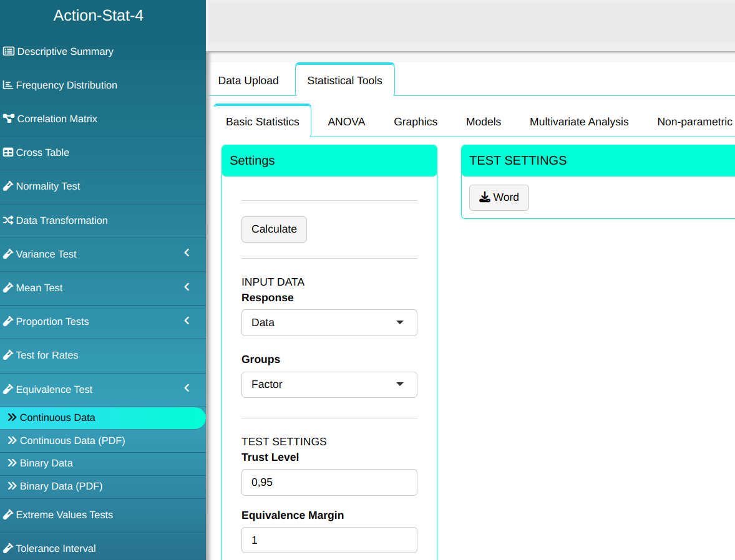Click the Data Transformation shuffle icon
Viewport: 735px width, 560px height.
tap(8, 221)
